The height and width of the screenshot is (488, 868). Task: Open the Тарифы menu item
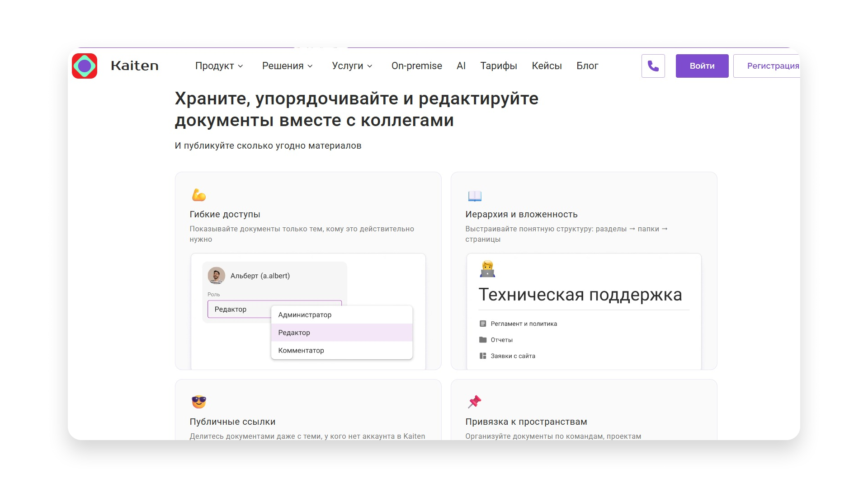coord(499,66)
